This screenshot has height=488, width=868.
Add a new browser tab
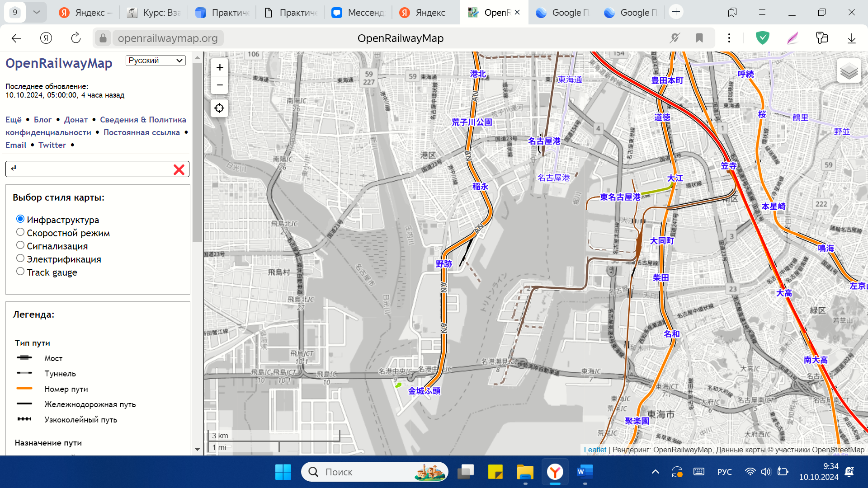coord(676,12)
